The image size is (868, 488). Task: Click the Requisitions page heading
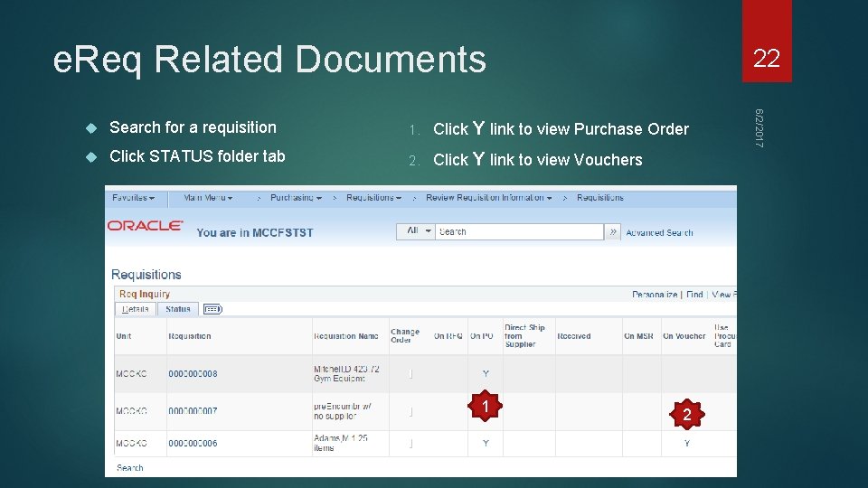tap(146, 275)
